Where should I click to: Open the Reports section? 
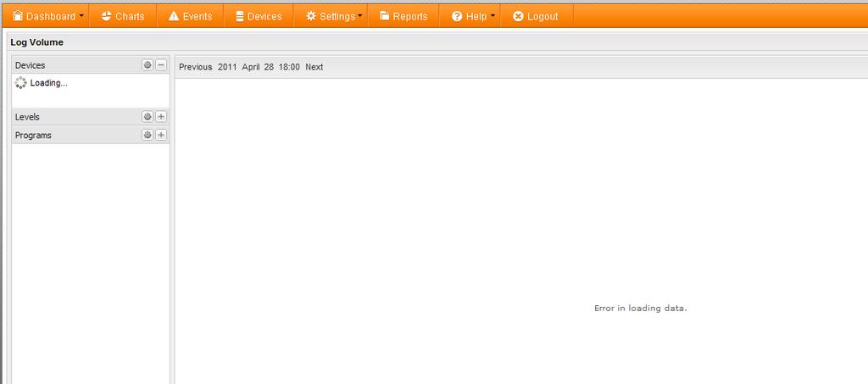[x=403, y=16]
